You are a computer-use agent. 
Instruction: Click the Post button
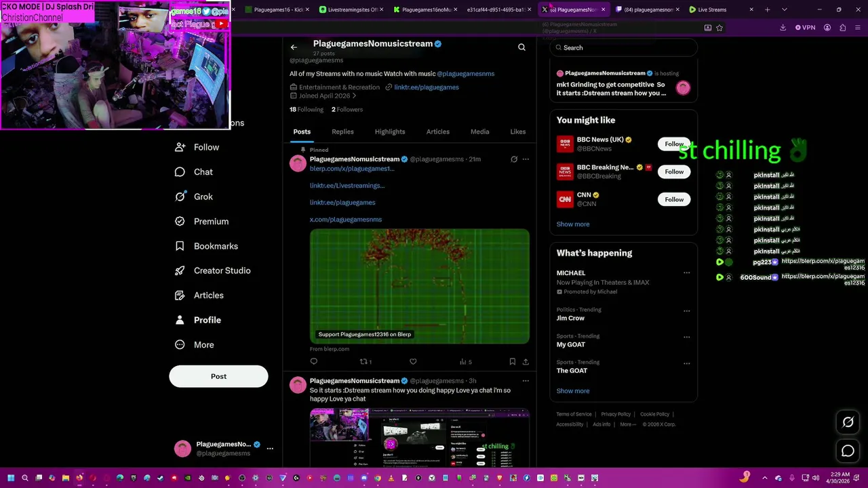218,376
